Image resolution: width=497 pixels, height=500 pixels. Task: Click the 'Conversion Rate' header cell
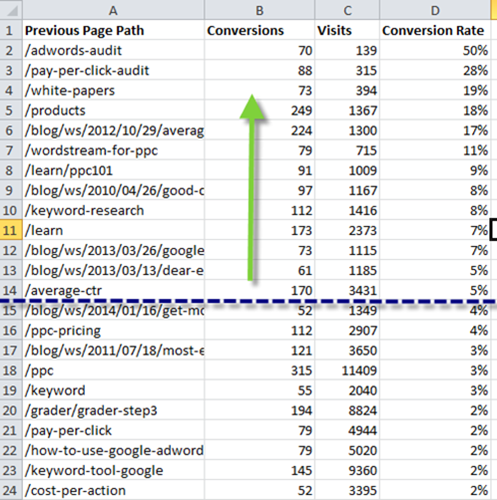[435, 30]
